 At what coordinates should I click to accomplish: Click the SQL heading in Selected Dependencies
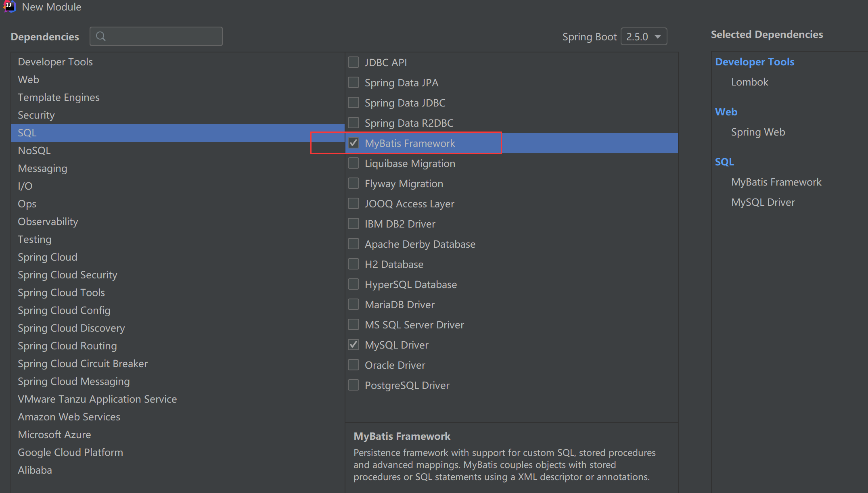pos(724,162)
